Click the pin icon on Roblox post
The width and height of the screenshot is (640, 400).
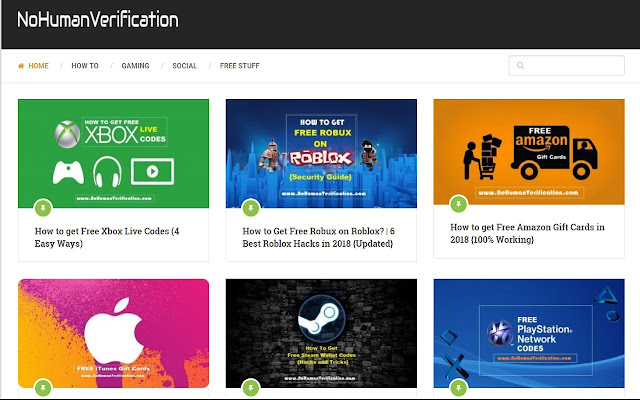point(251,208)
